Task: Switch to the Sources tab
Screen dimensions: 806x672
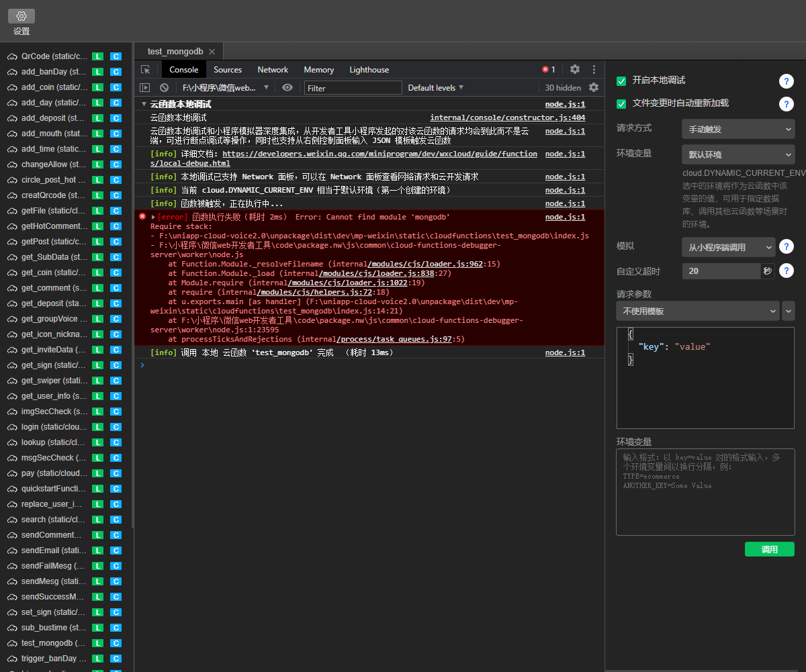Action: [x=228, y=69]
